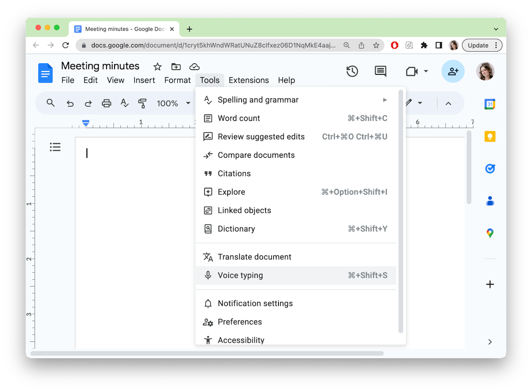This screenshot has width=532, height=392.
Task: Open Preferences in Tools menu
Action: pos(296,322)
